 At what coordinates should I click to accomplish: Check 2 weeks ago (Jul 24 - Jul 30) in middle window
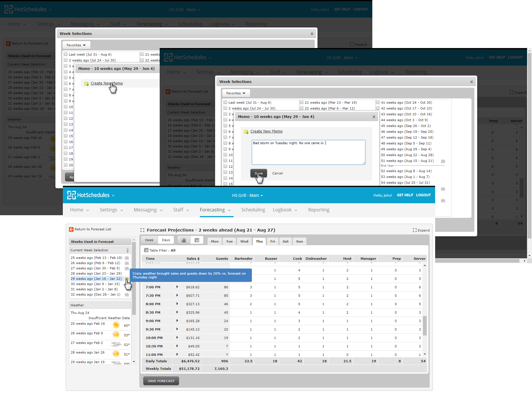(x=225, y=108)
